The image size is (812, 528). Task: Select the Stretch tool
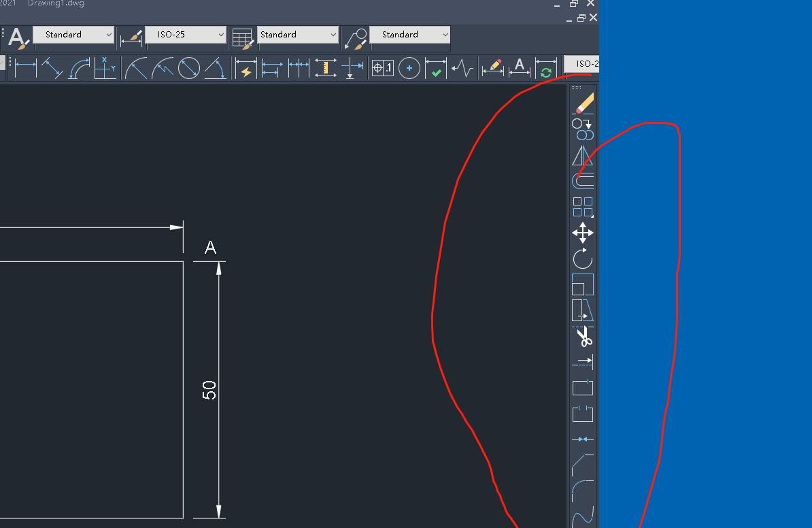pos(583,310)
